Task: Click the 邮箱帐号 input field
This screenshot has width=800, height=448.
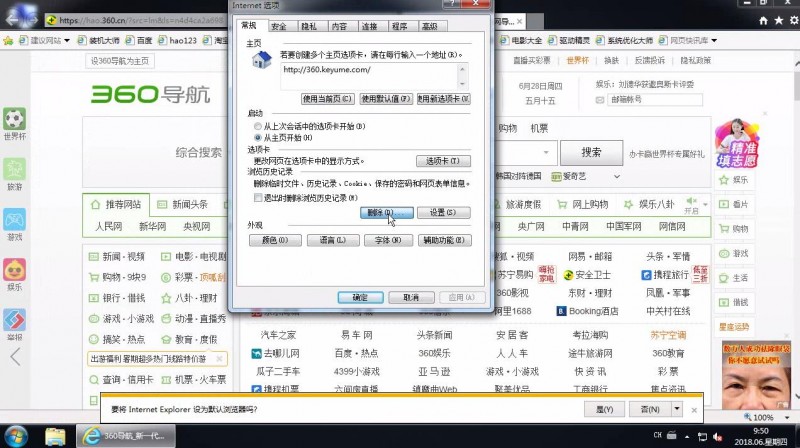Action: (655, 99)
